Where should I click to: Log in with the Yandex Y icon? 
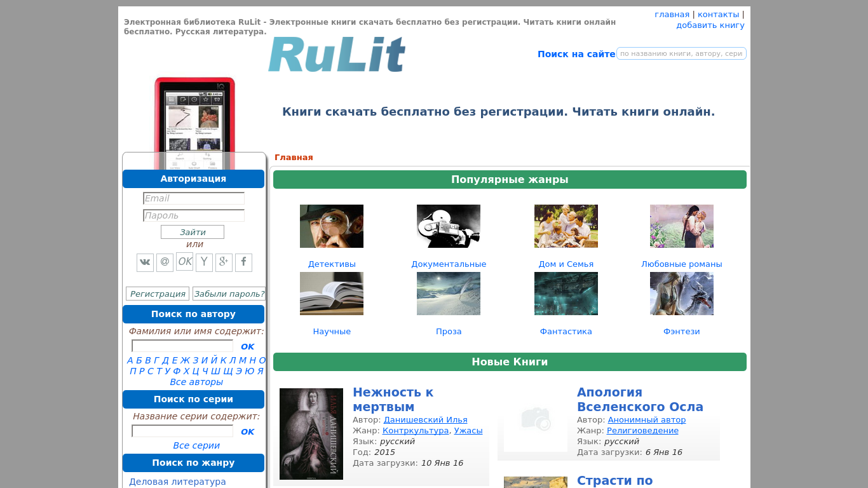tap(204, 262)
